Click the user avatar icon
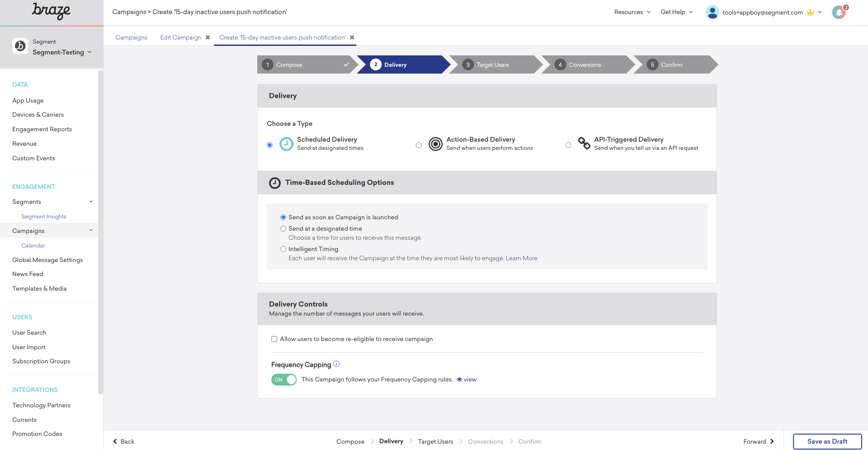The image size is (868, 450). click(712, 12)
